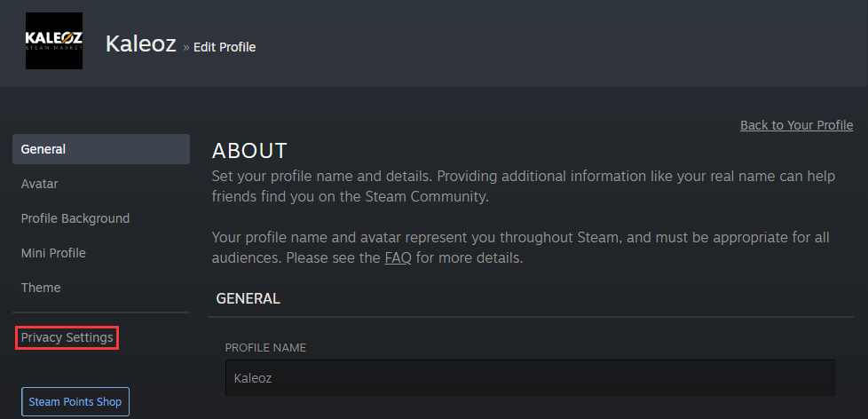Click the 'Set your profile name' paragraph

click(x=523, y=186)
